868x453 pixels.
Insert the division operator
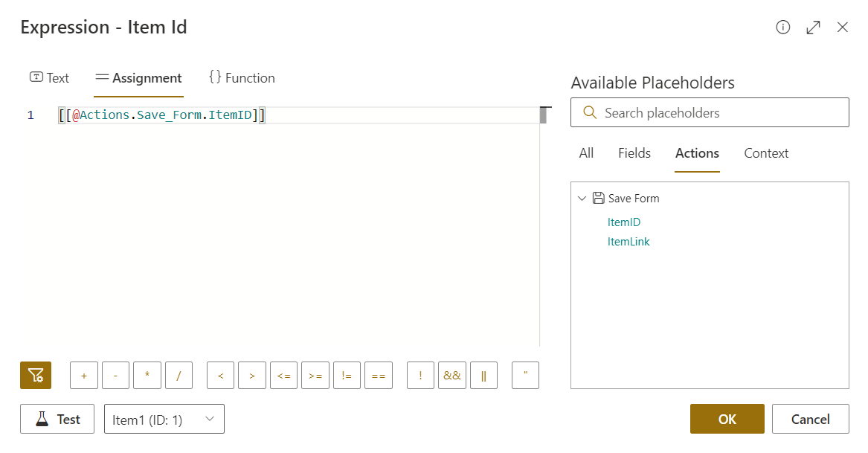pos(179,376)
